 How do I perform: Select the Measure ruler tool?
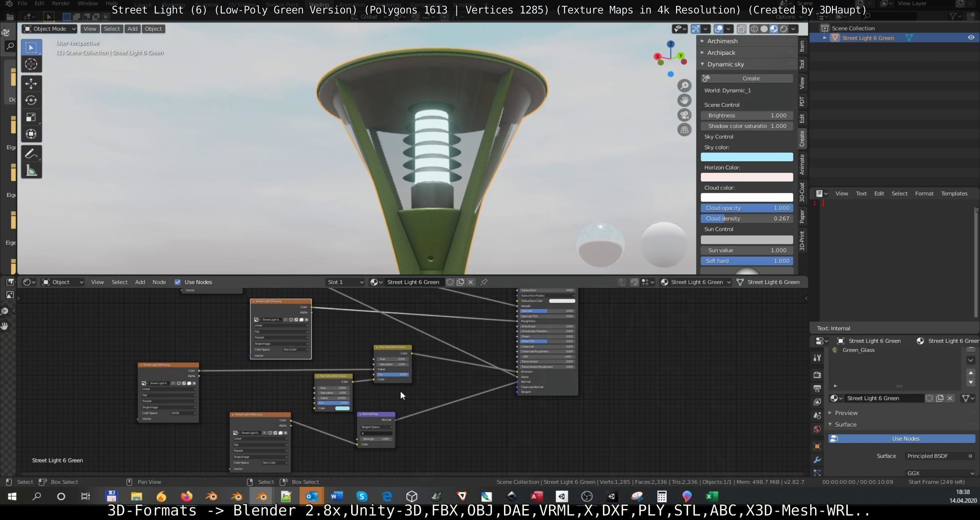(x=31, y=171)
